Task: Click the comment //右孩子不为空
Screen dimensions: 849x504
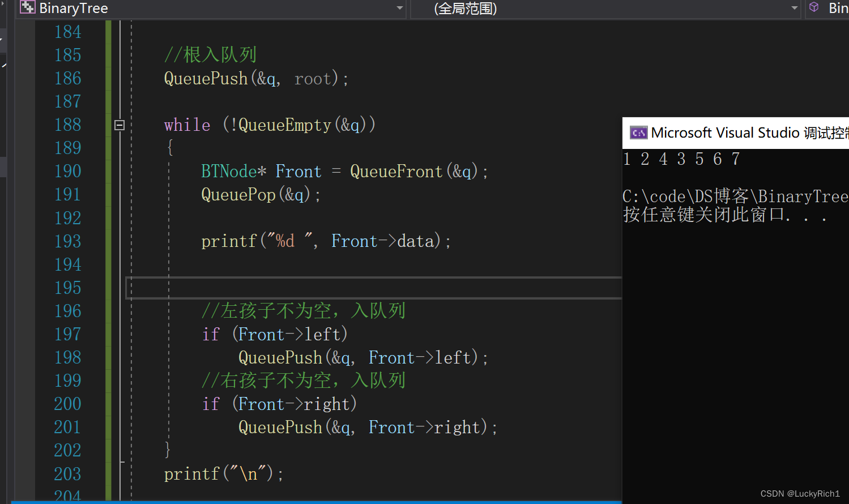Action: click(304, 381)
